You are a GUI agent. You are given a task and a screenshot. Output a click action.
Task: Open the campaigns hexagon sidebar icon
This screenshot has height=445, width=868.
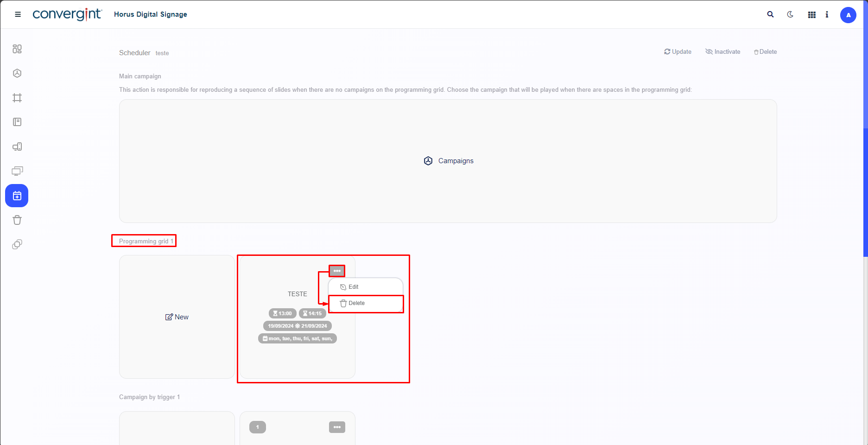(x=17, y=73)
